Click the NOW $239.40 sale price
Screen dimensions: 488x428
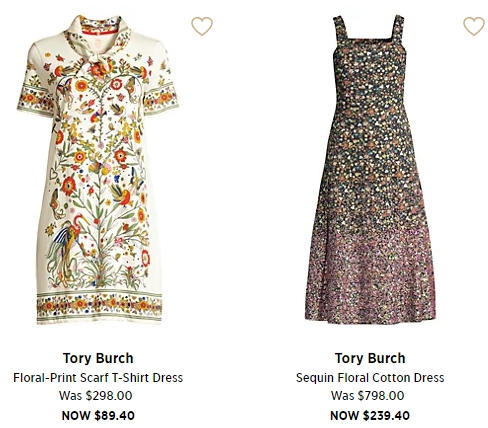pos(370,416)
